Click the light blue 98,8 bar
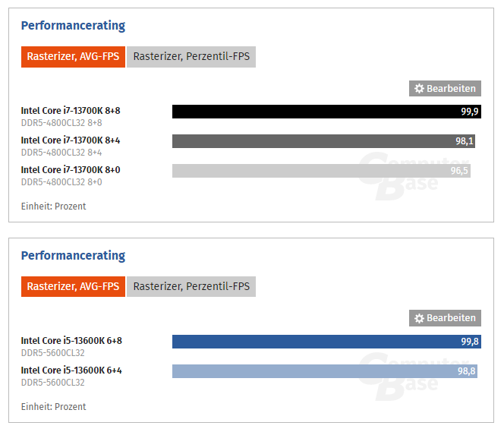Image resolution: width=504 pixels, height=432 pixels. [325, 371]
